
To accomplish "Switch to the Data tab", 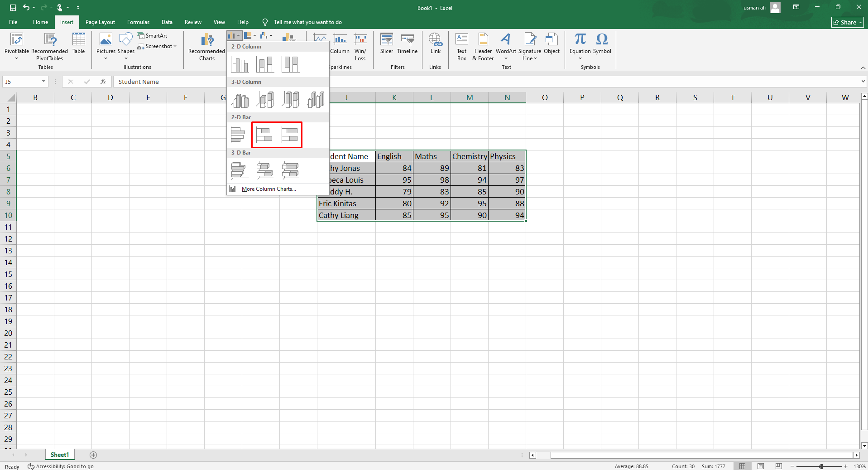I will pos(167,22).
